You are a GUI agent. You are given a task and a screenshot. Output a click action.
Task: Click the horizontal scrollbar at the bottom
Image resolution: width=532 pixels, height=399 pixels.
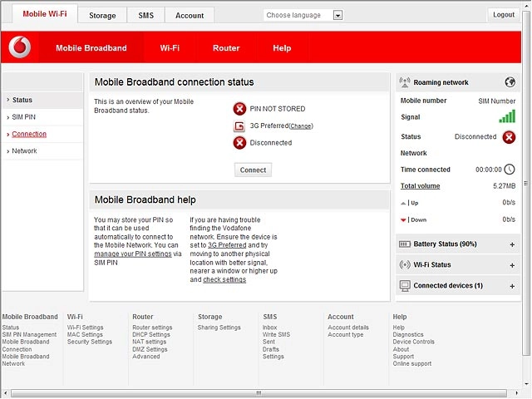pyautogui.click(x=259, y=393)
